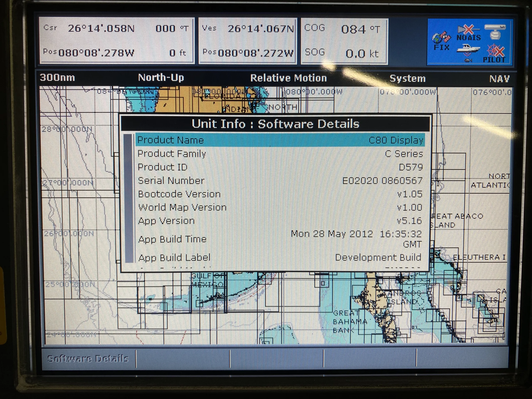Click the 26°00'.000N latitude label
Image resolution: width=532 pixels, height=399 pixels.
tap(69, 234)
